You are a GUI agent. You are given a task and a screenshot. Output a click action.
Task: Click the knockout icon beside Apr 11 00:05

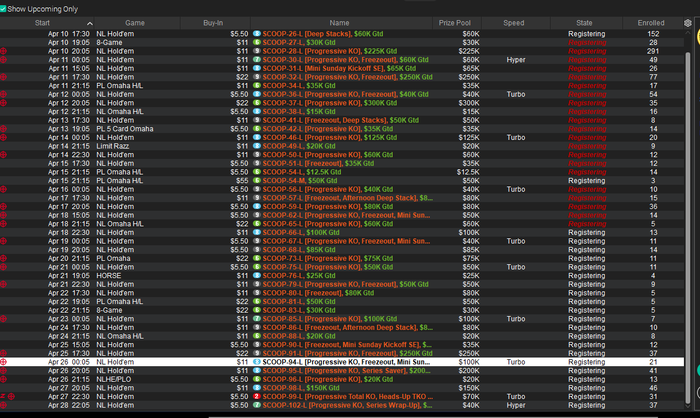tap(3, 60)
